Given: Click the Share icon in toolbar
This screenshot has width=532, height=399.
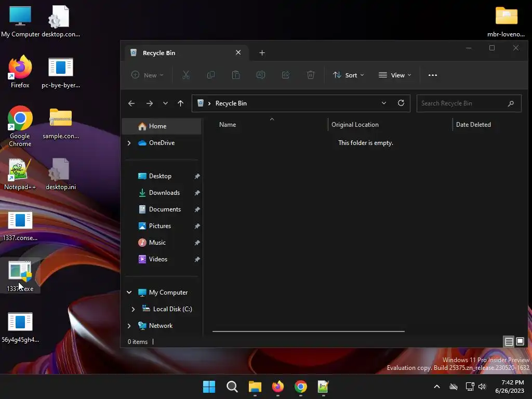Looking at the screenshot, I should (286, 75).
